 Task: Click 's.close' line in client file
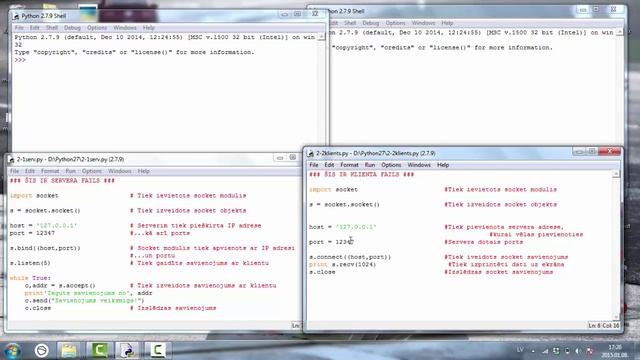pos(322,272)
